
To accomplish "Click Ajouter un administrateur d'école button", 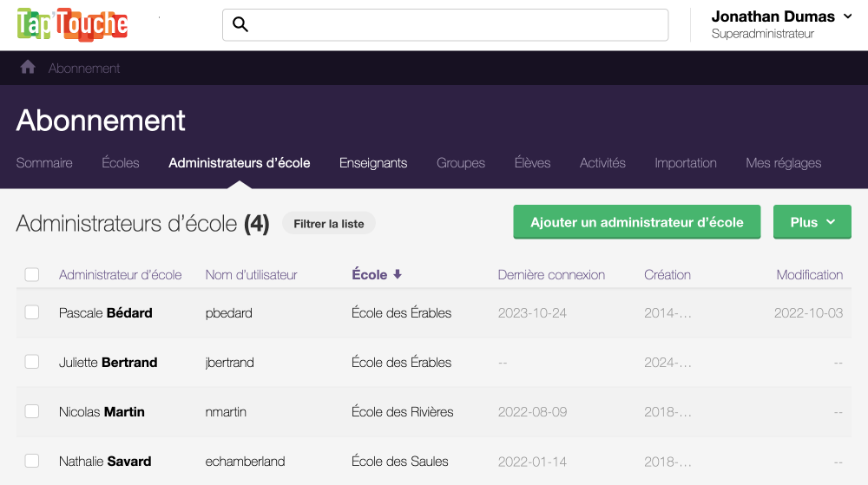I will (x=636, y=222).
